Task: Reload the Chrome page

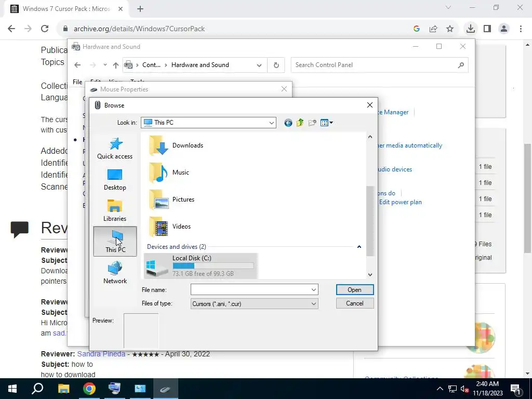Action: coord(45,29)
